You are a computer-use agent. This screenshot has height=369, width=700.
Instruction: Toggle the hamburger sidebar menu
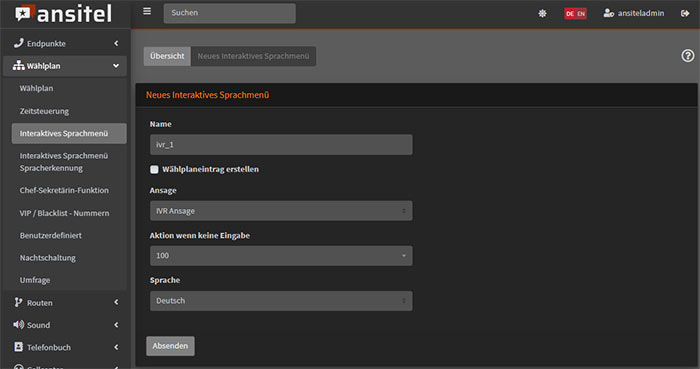[x=147, y=12]
